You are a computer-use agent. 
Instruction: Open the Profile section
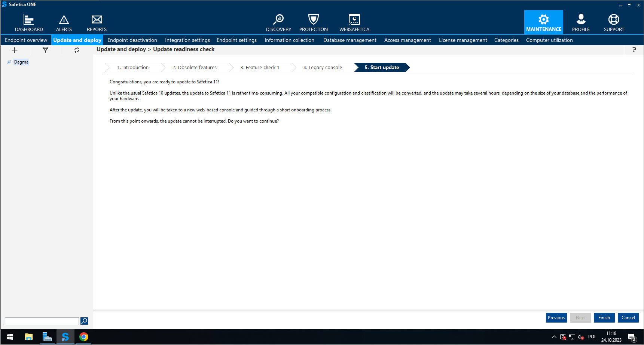pyautogui.click(x=581, y=23)
